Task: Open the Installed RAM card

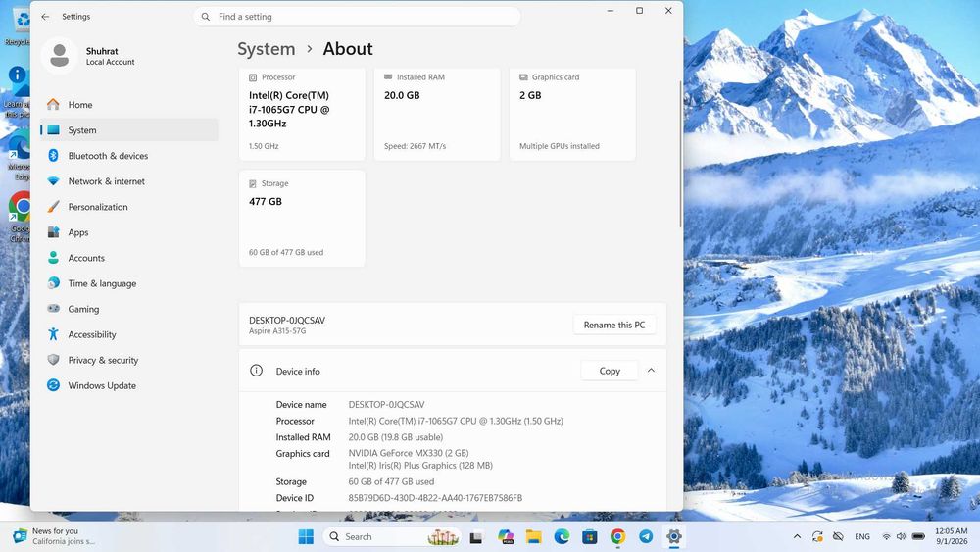Action: point(437,114)
